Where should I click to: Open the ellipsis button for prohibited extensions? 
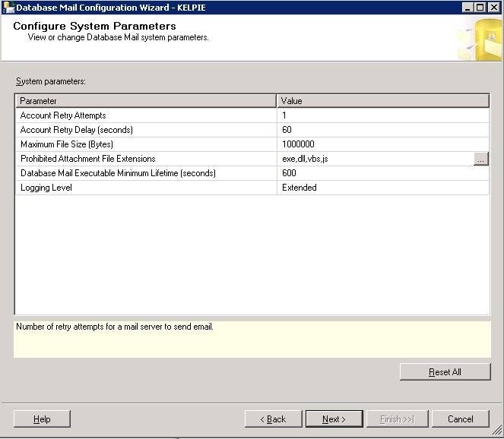click(481, 159)
